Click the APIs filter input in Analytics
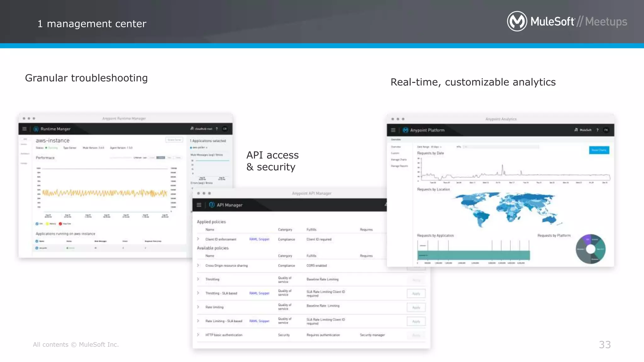This screenshot has width=644, height=362. pos(501,147)
